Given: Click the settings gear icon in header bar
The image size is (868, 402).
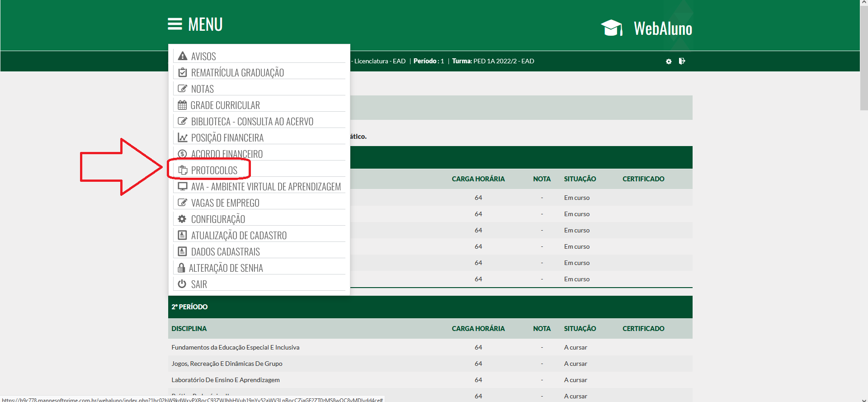Looking at the screenshot, I should point(669,61).
